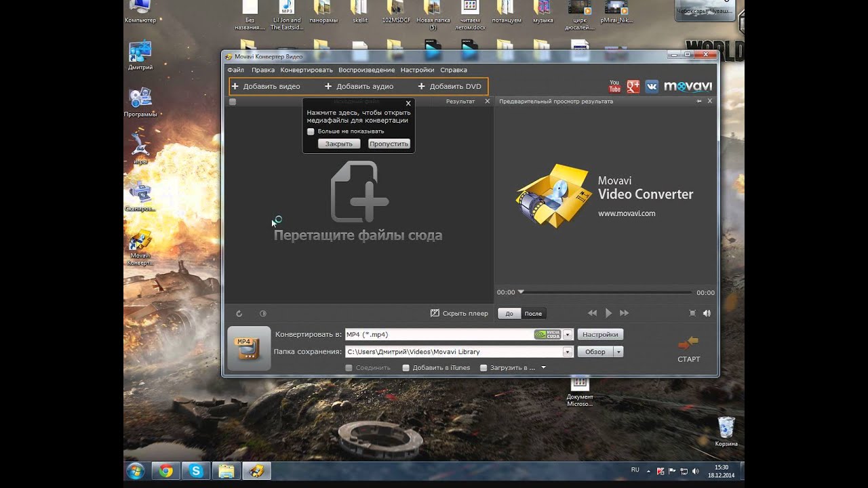The image size is (868, 488).
Task: Toggle the Соединить checkbox
Action: pos(349,368)
